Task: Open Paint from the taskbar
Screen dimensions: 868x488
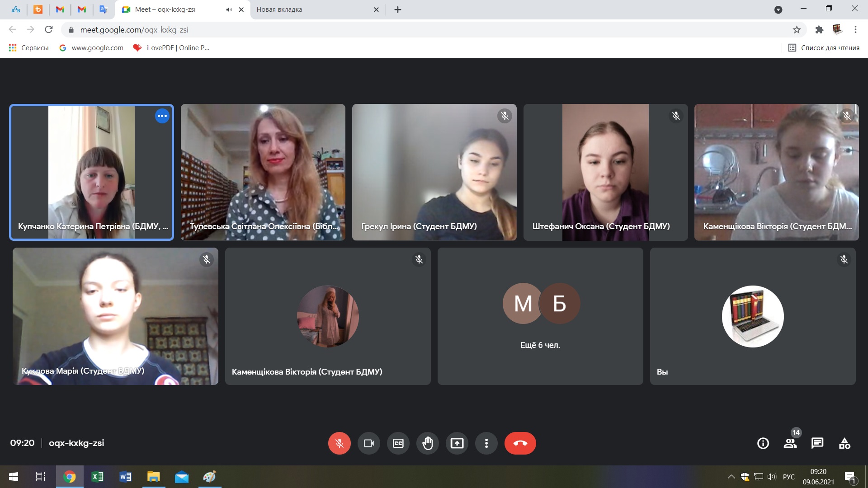Action: (210, 477)
